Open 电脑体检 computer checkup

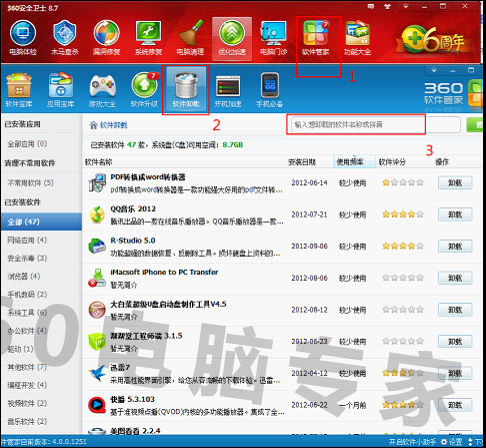pos(23,37)
